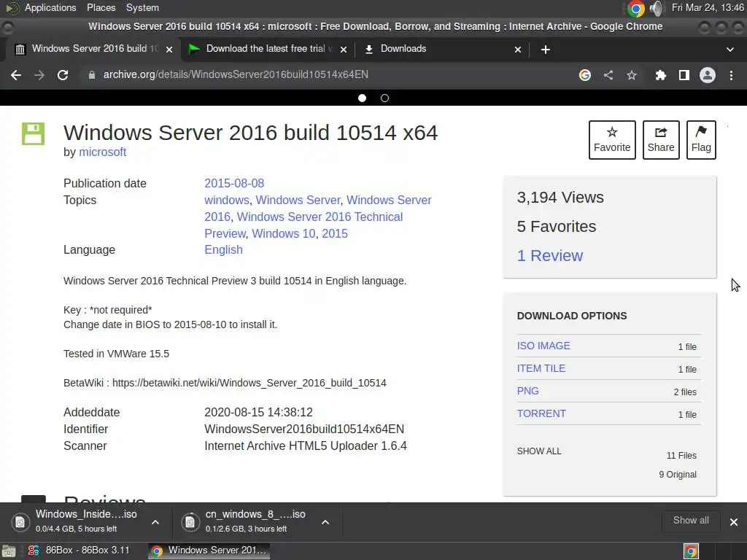The image size is (747, 560).
Task: Open the Applications menu
Action: point(50,7)
